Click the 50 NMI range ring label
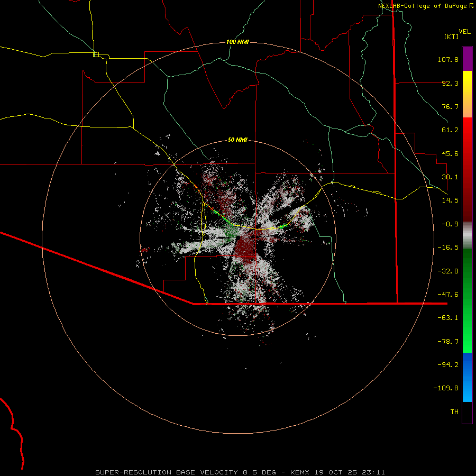This screenshot has width=476, height=476. (x=237, y=140)
